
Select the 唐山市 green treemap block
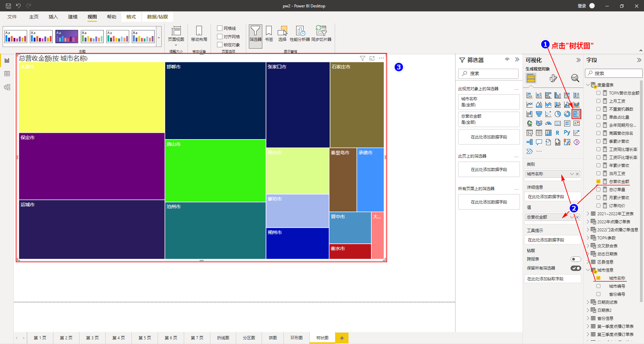click(x=215, y=171)
